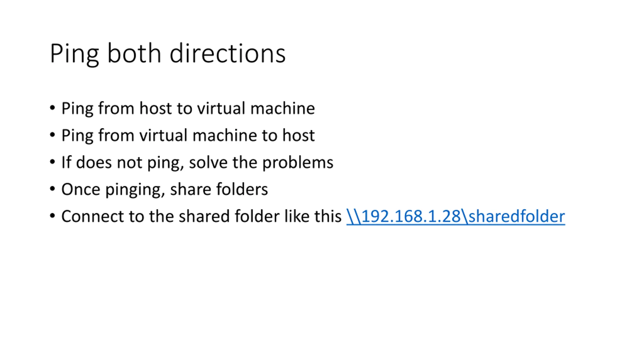Click bullet marker before Connect to the shared folder
This screenshot has height=362, width=644.
tap(52, 216)
